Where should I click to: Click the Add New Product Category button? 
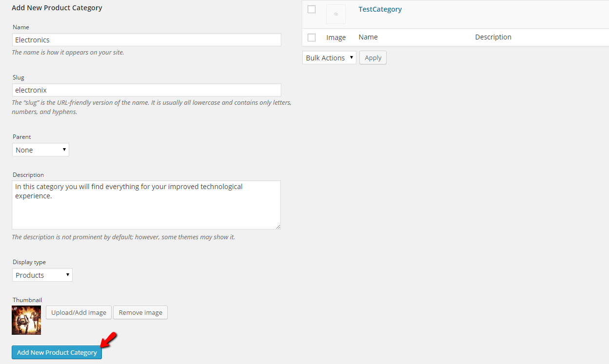tap(57, 352)
